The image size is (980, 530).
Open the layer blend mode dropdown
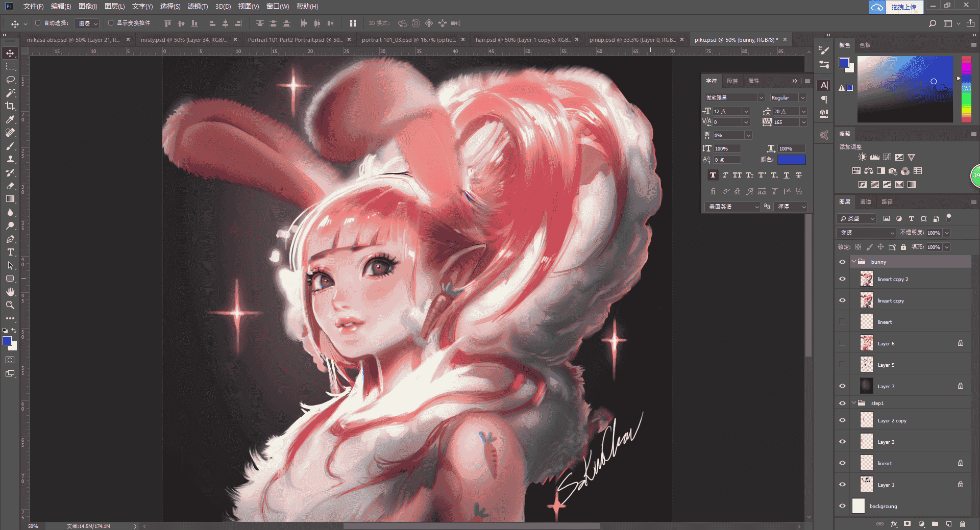pos(867,233)
